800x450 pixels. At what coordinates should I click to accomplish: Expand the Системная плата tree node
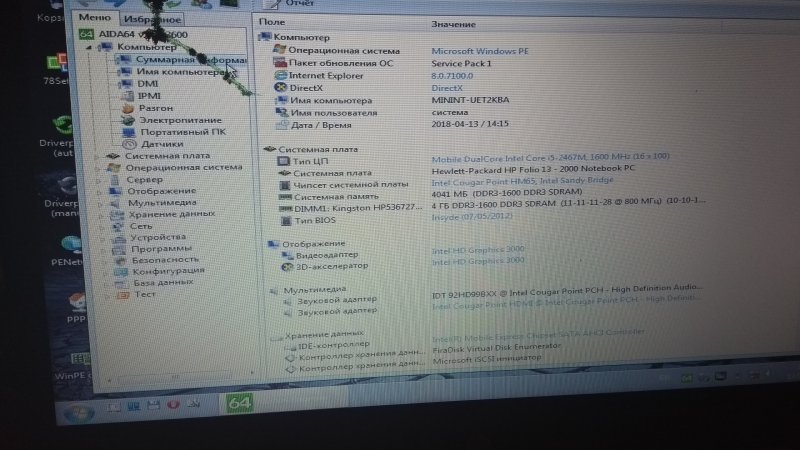click(x=100, y=156)
